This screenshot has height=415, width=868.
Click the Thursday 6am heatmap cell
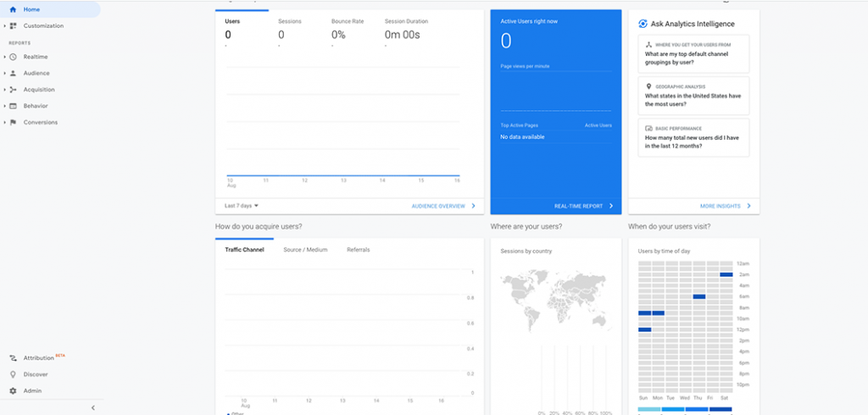pos(699,296)
